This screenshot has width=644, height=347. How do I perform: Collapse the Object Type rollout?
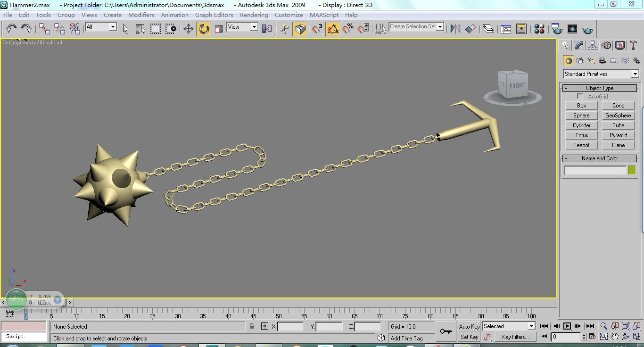tap(600, 88)
